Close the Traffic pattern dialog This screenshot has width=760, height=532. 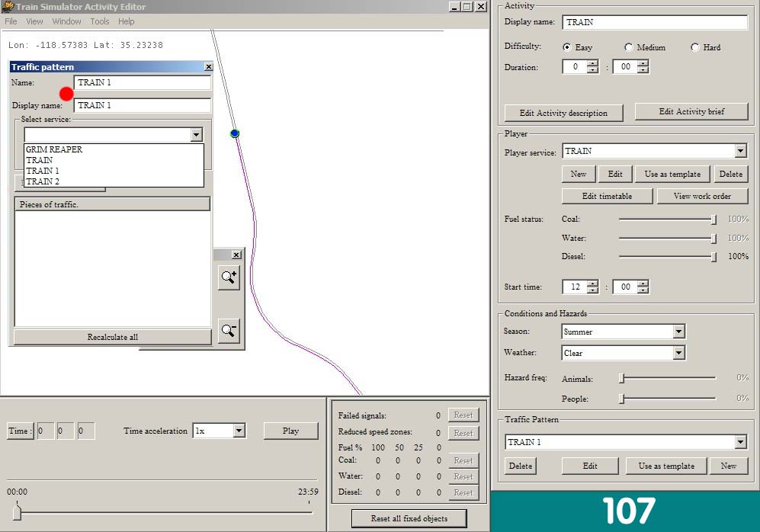(x=208, y=67)
